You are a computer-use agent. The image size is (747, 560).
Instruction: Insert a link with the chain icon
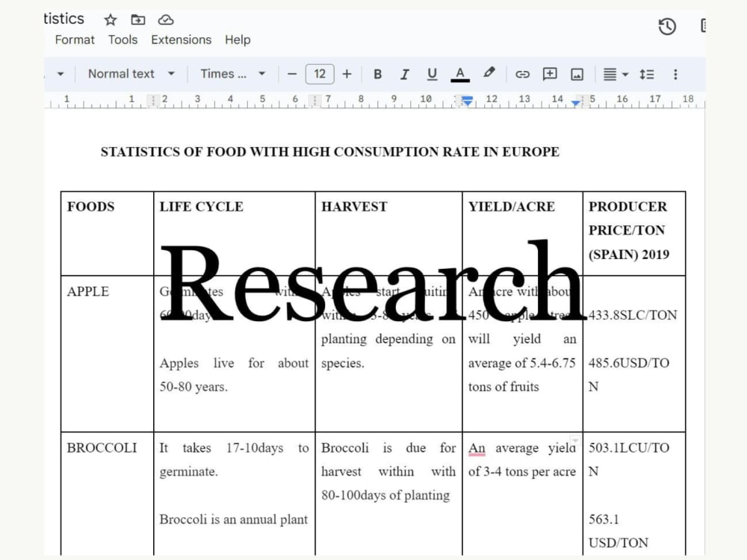522,74
